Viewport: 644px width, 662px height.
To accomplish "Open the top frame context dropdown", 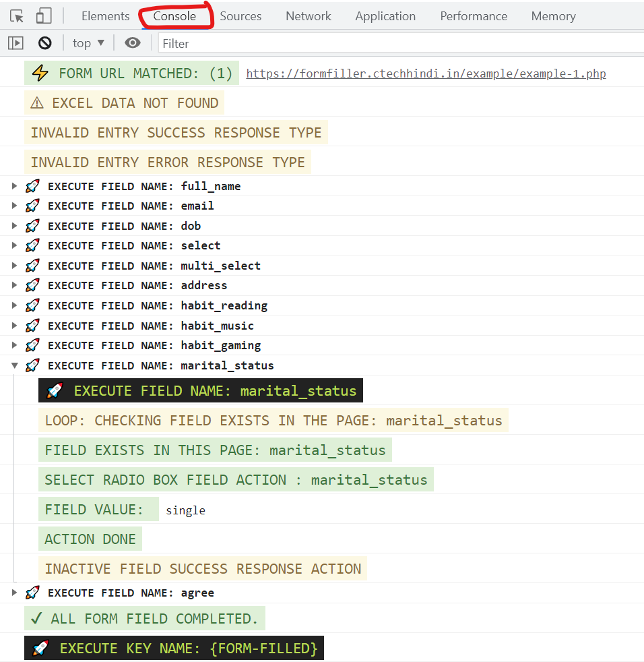I will pyautogui.click(x=88, y=42).
